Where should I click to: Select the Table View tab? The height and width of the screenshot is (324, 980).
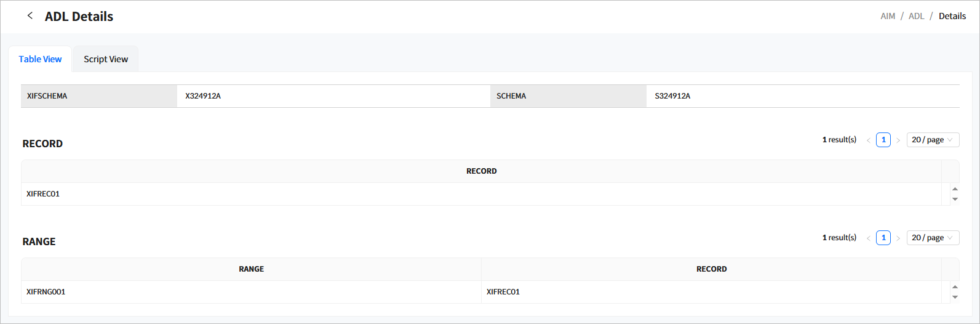coord(40,59)
